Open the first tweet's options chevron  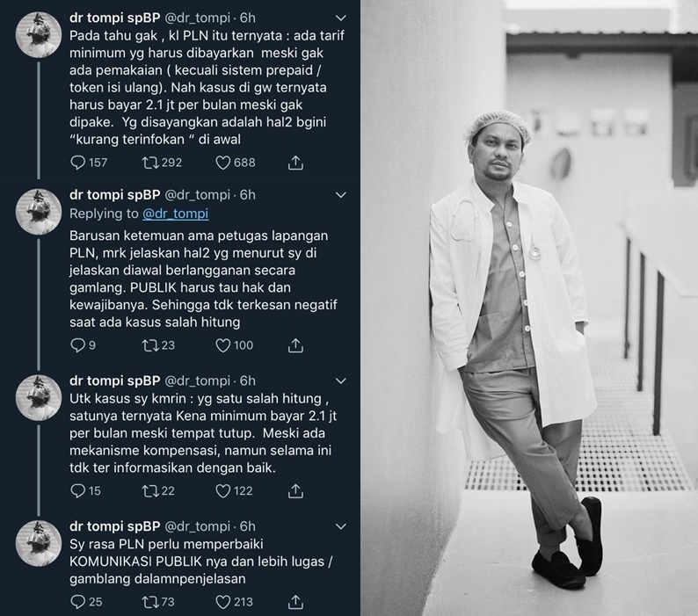(x=340, y=18)
